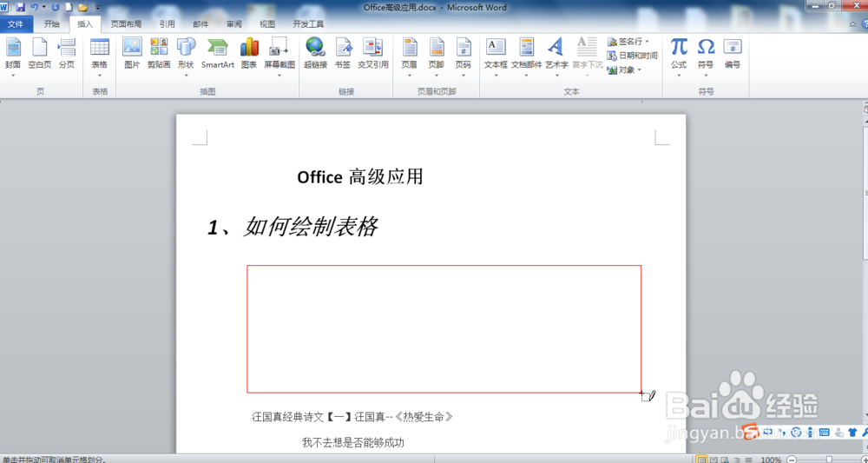Open the 艺术字 WordArt gallery
868x463 pixels.
coord(556,57)
